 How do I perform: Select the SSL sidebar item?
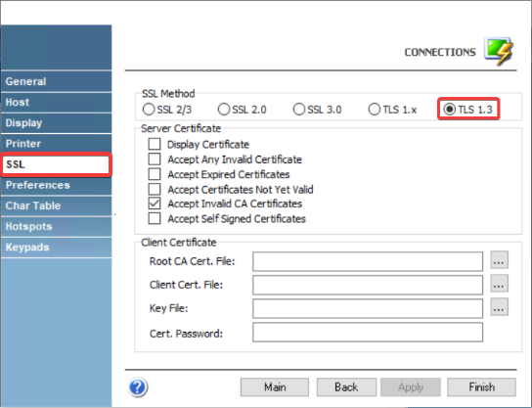click(56, 164)
